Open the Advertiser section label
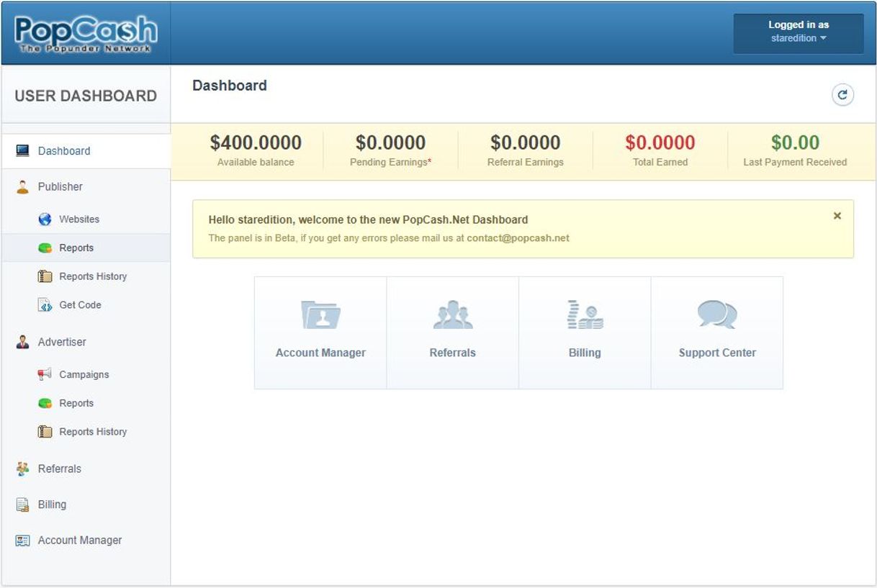This screenshot has width=877, height=588. [62, 343]
